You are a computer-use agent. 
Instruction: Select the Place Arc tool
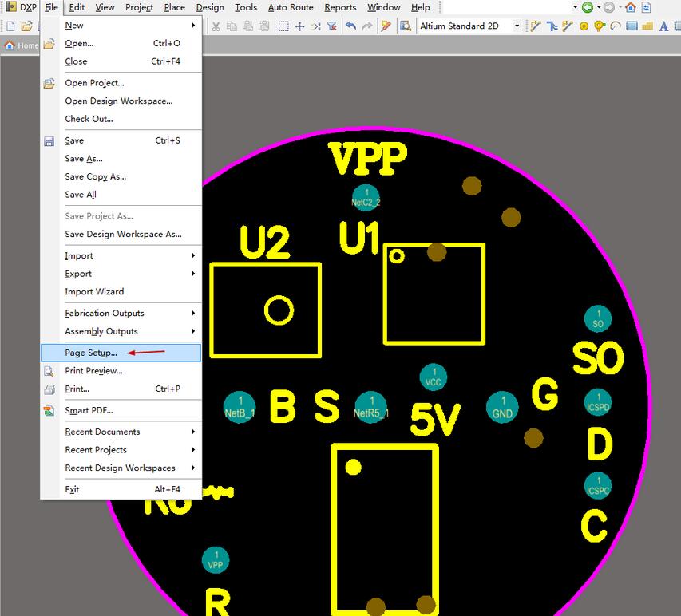[616, 26]
